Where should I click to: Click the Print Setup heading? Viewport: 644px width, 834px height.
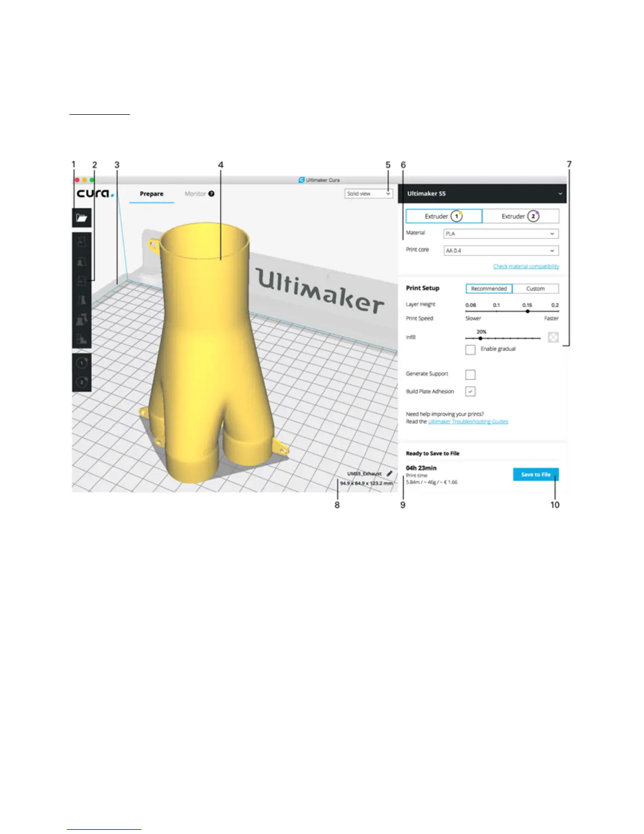click(x=422, y=288)
